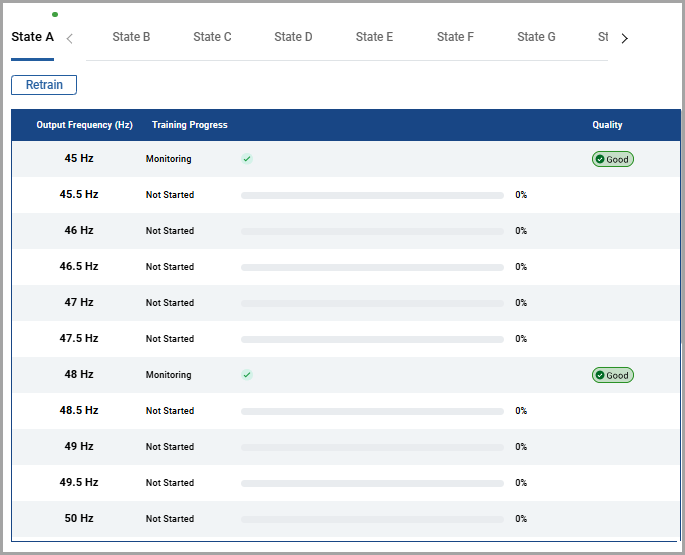
Task: Click the 45.5 Hz training progress bar
Action: (x=372, y=195)
